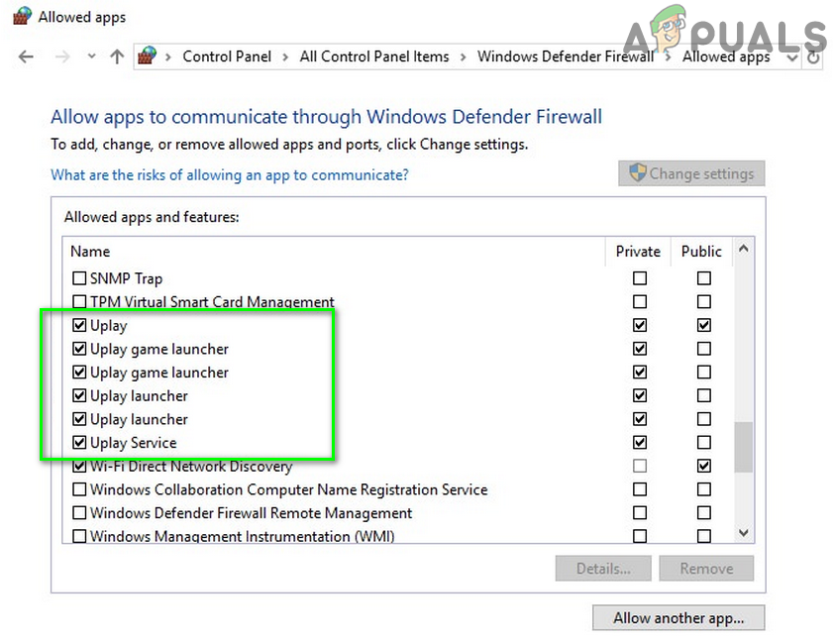Click the firewall icon in address bar

pos(148,55)
